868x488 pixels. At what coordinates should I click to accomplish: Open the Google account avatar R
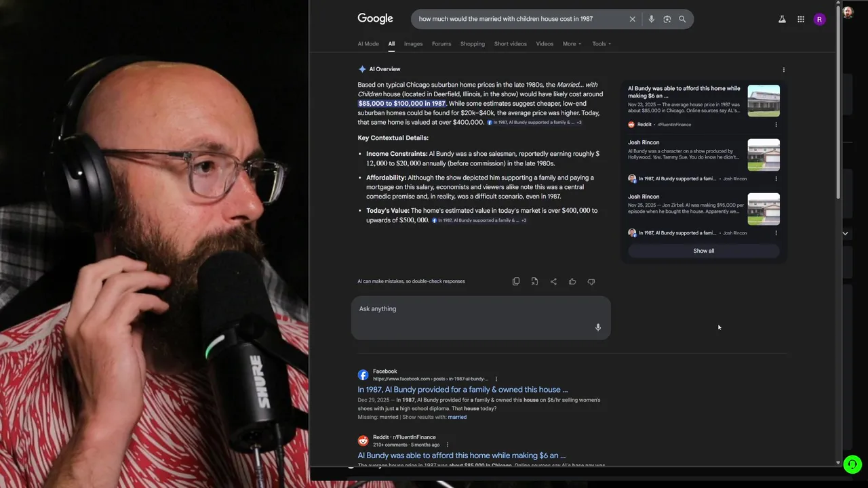point(819,19)
